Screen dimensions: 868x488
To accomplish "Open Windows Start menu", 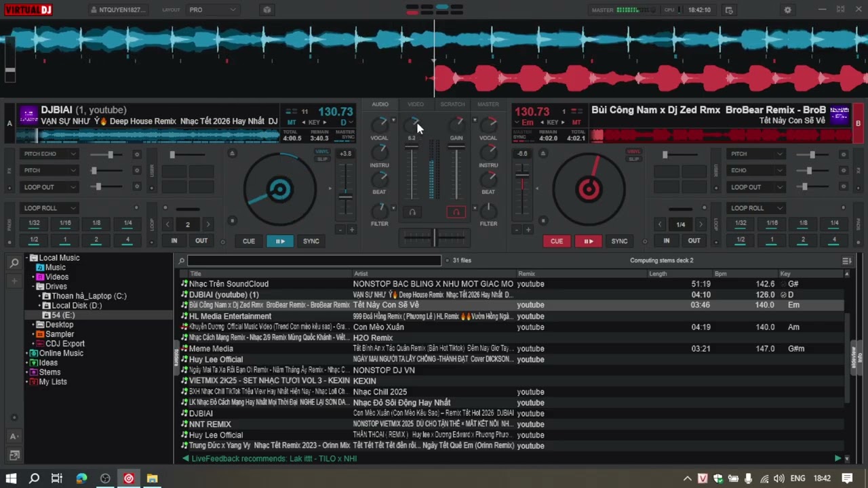I will click(x=12, y=479).
